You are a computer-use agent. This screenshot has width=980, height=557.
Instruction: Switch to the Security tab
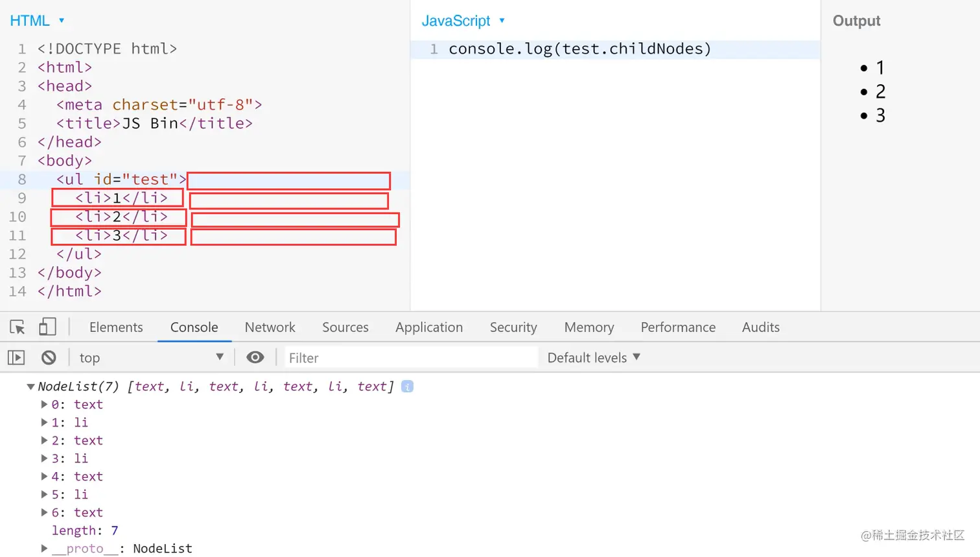513,327
